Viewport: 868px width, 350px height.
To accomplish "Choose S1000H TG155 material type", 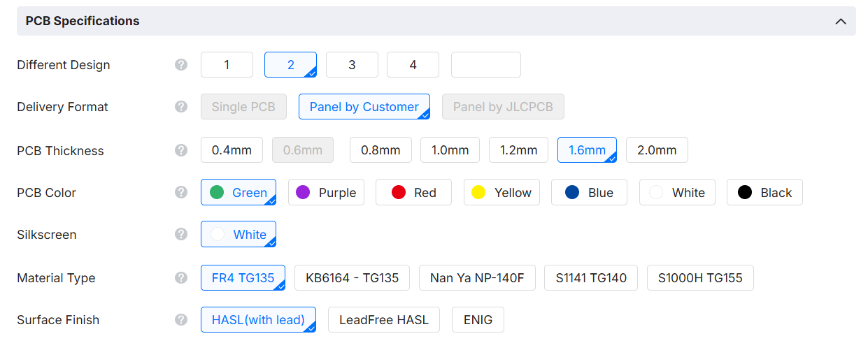I will (x=700, y=277).
